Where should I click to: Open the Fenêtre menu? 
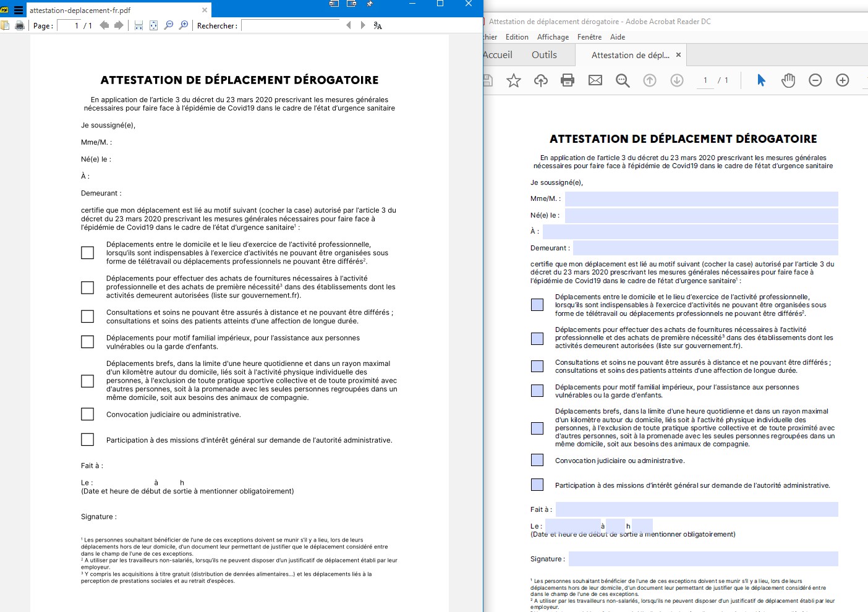pos(589,37)
